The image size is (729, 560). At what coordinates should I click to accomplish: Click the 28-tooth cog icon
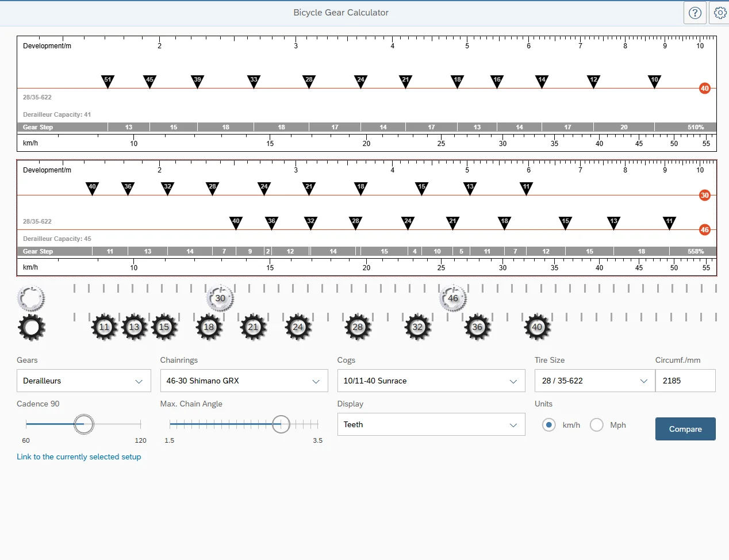(358, 327)
